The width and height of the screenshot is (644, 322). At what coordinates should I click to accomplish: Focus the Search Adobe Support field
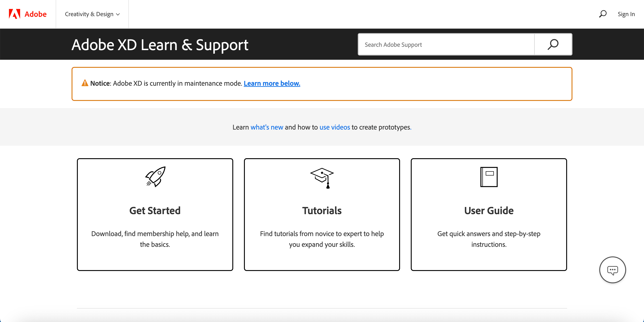[446, 45]
